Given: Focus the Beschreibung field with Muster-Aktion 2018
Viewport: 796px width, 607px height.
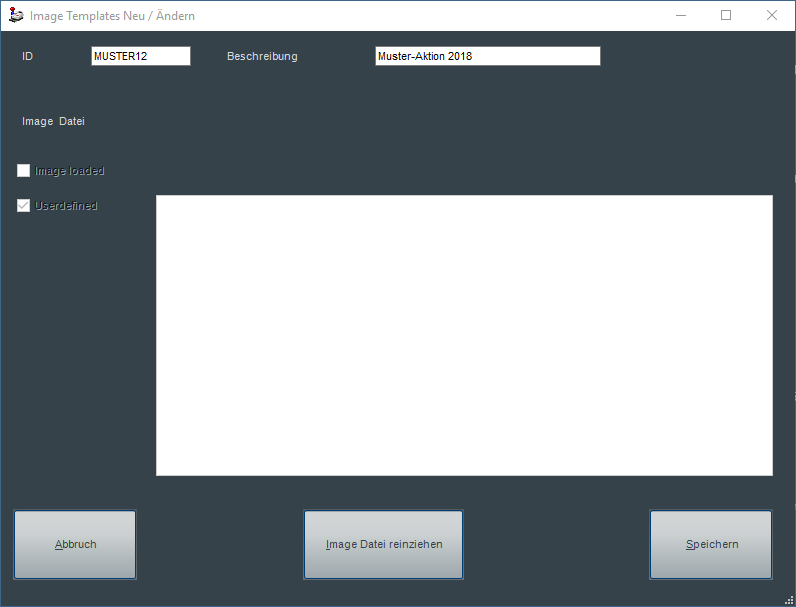Looking at the screenshot, I should pyautogui.click(x=487, y=57).
